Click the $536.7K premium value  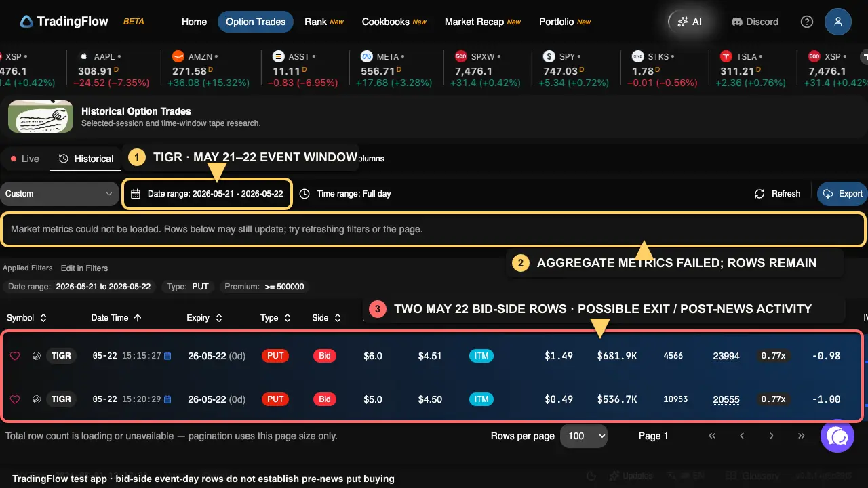tap(617, 399)
